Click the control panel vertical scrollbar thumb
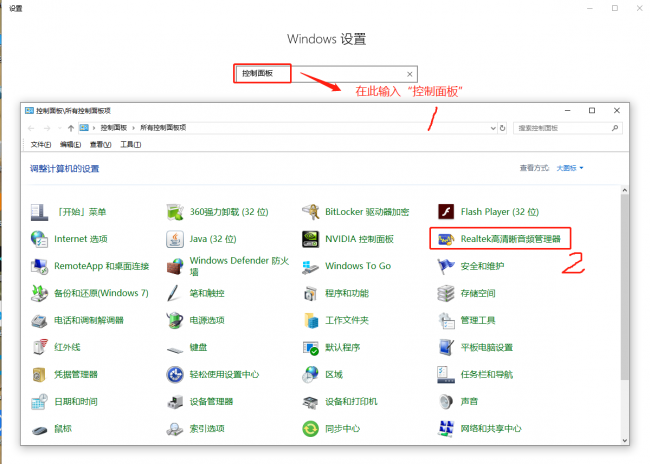Screen dimensions: 650x464 [x=625, y=286]
